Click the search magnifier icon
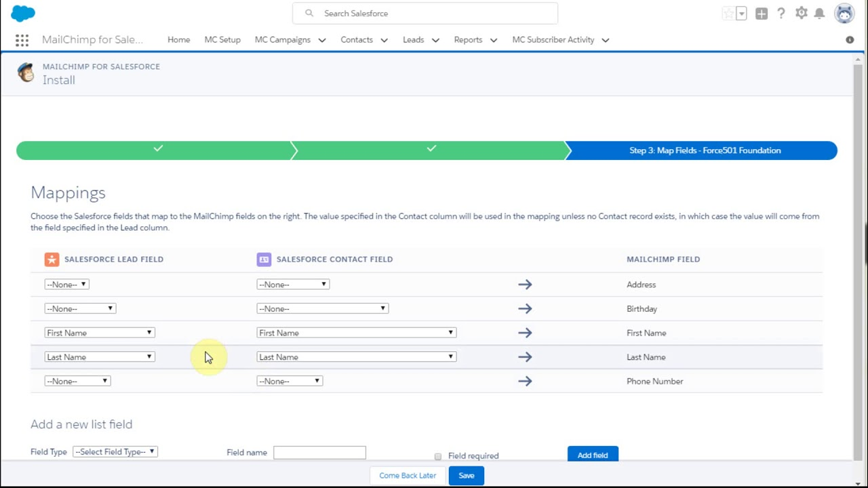The width and height of the screenshot is (868, 488). click(x=309, y=13)
